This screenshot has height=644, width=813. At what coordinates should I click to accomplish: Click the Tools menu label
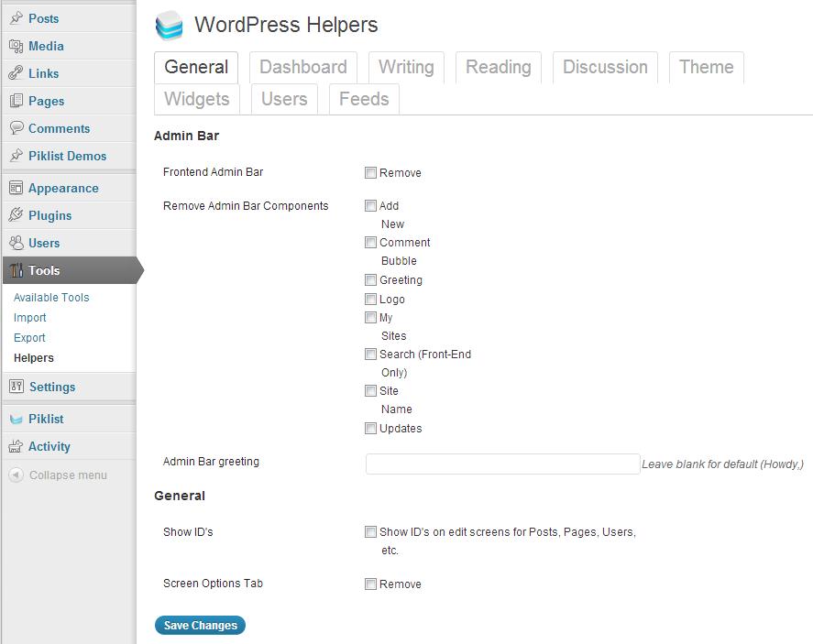[x=44, y=270]
